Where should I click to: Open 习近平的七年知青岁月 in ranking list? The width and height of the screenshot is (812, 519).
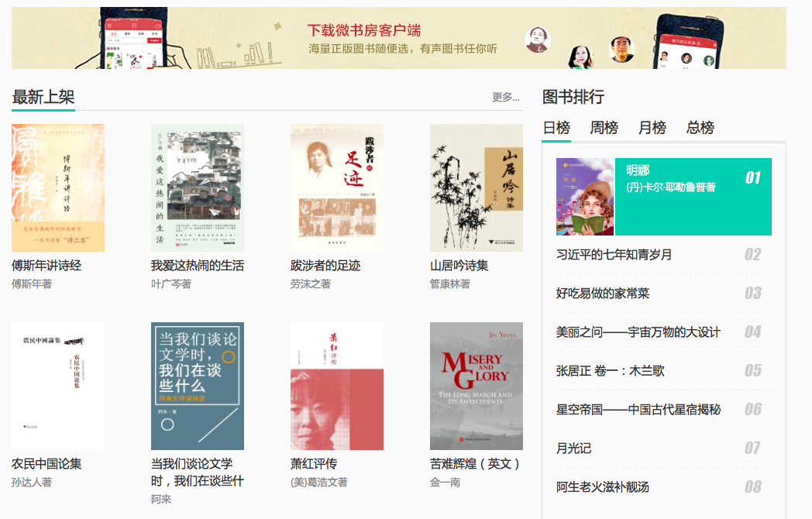coord(614,254)
